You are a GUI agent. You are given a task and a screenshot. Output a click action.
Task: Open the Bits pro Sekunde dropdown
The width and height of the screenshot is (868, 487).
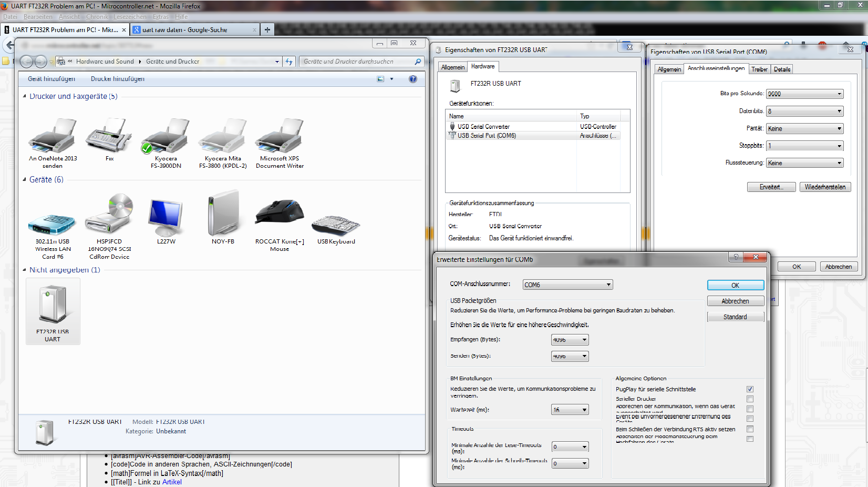[804, 94]
